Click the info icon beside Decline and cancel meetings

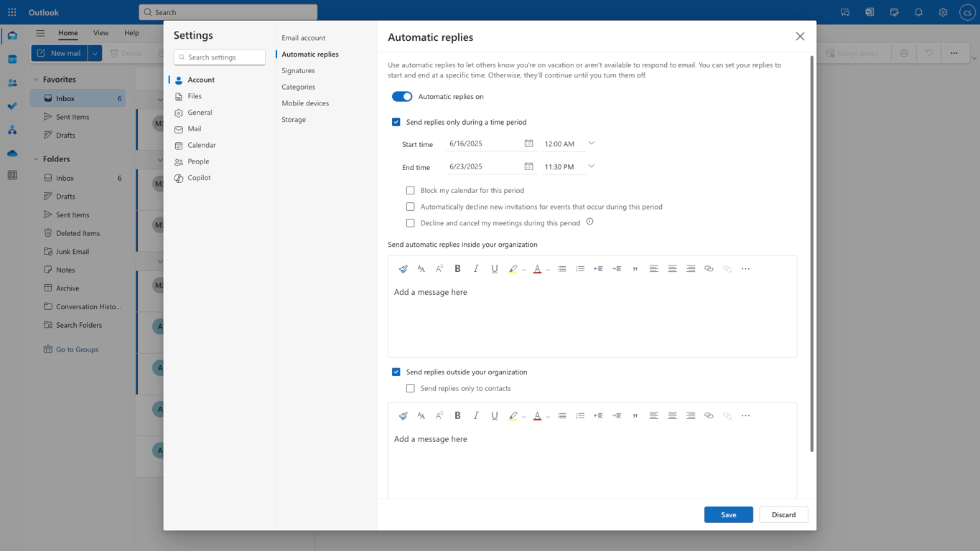(x=589, y=222)
